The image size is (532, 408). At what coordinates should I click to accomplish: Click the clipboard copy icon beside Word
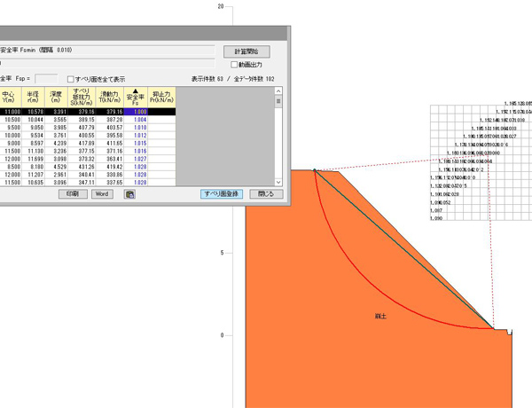[129, 193]
